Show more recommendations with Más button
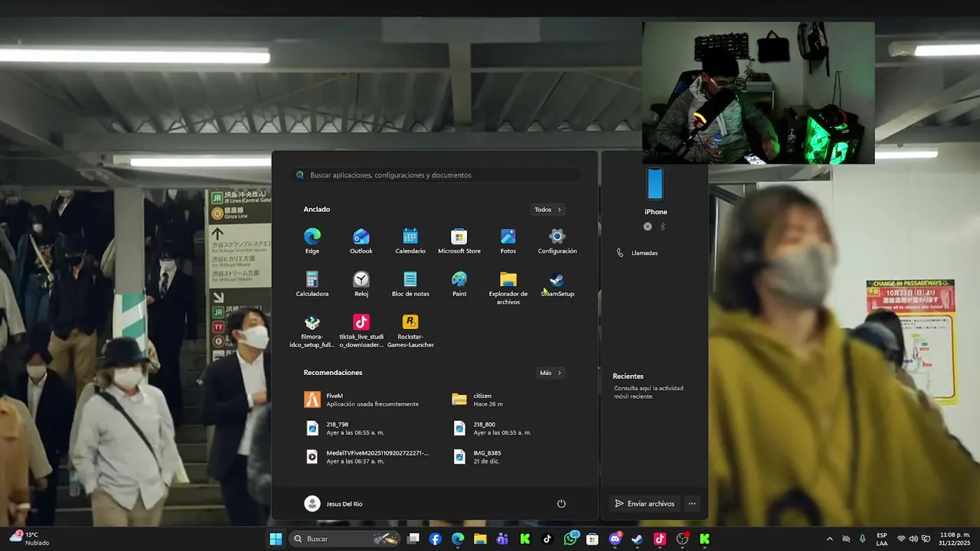Image resolution: width=980 pixels, height=551 pixels. pyautogui.click(x=550, y=373)
